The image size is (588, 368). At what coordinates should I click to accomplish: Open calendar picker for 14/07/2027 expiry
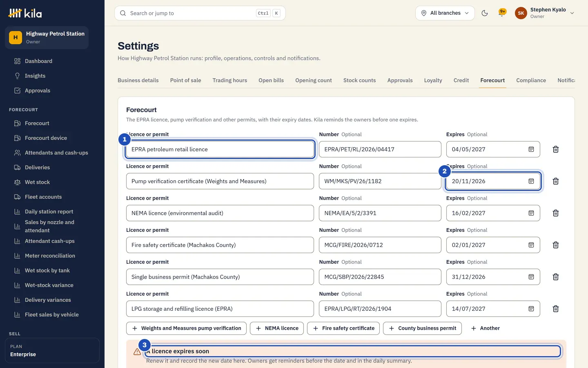click(x=531, y=309)
